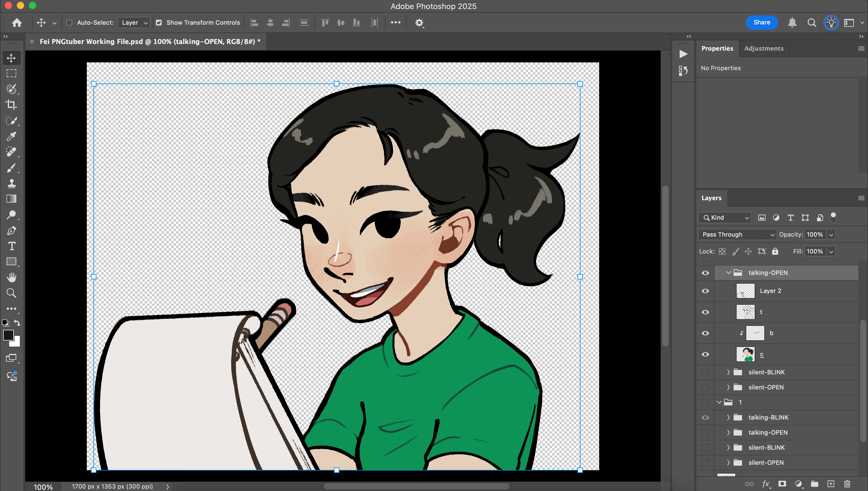Uncheck Show Transform Controls
This screenshot has width=868, height=491.
pos(159,23)
